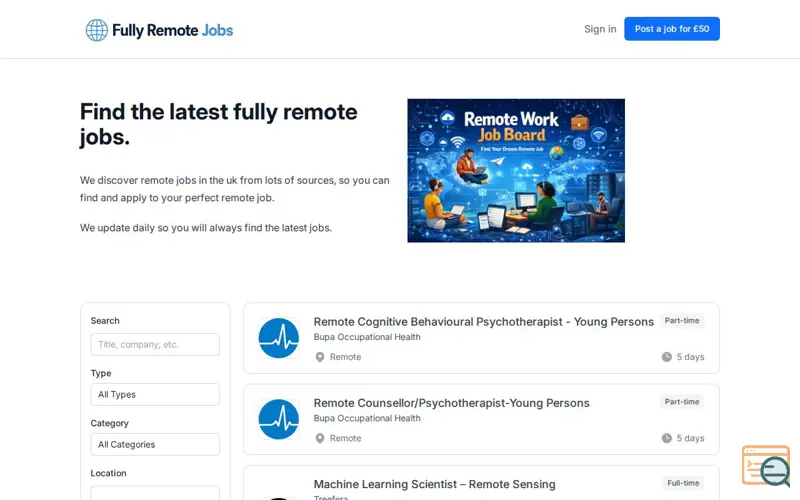Open the All Types dropdown
The height and width of the screenshot is (500, 800).
(x=155, y=394)
